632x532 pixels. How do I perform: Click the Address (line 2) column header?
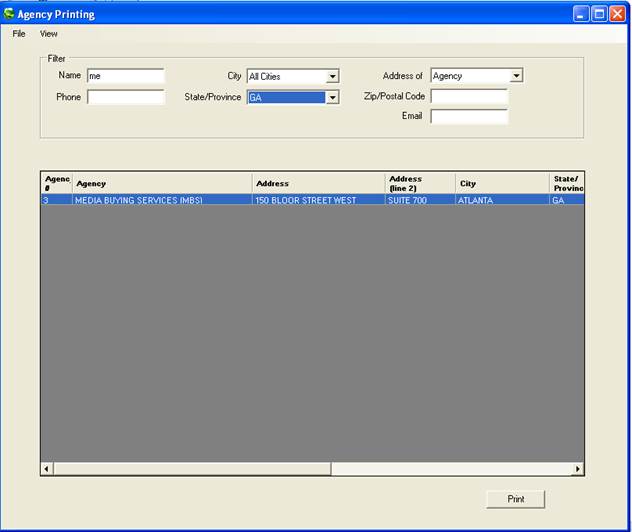(420, 183)
